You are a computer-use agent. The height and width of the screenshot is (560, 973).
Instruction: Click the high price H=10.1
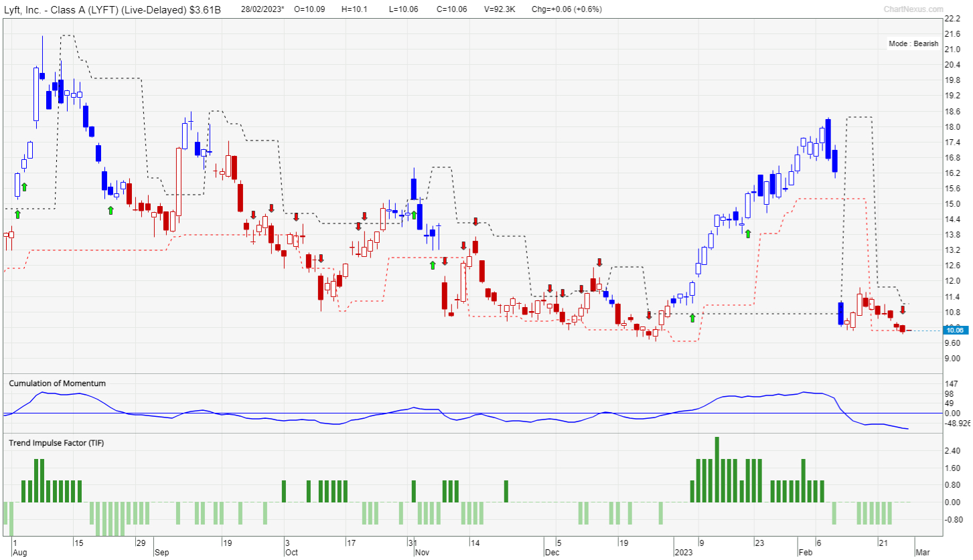pyautogui.click(x=354, y=10)
